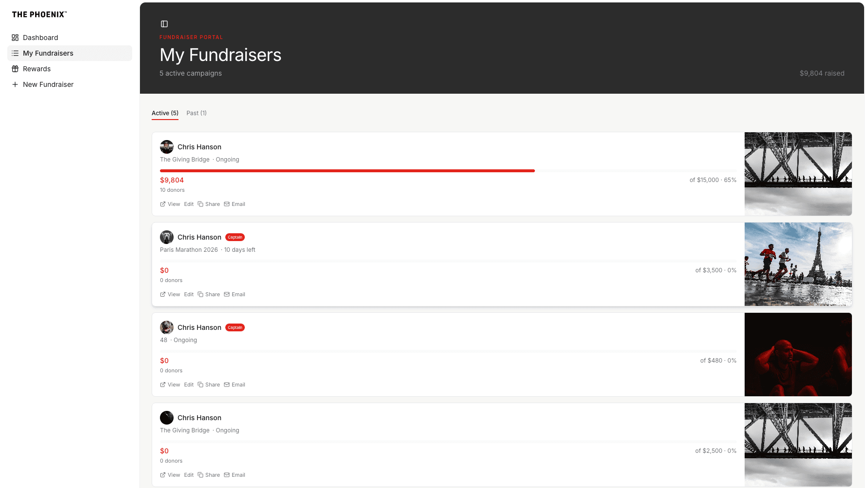The height and width of the screenshot is (488, 868).
Task: Share the 48 Ongoing fundraiser
Action: (209, 385)
